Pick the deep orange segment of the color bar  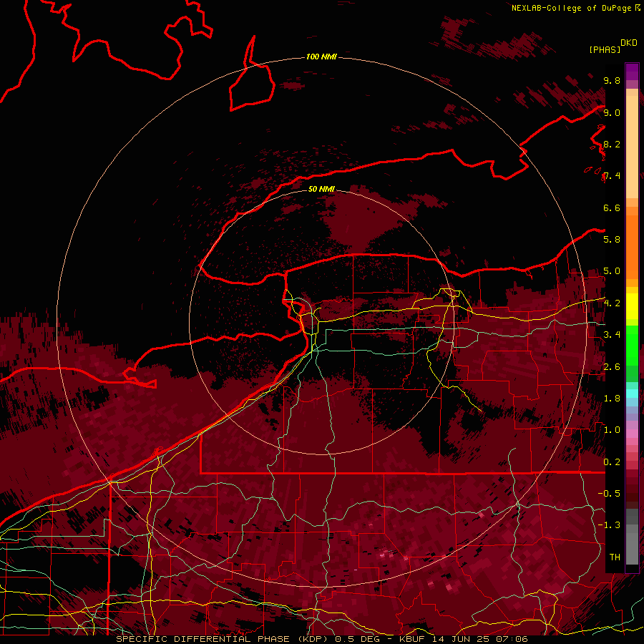(x=632, y=246)
